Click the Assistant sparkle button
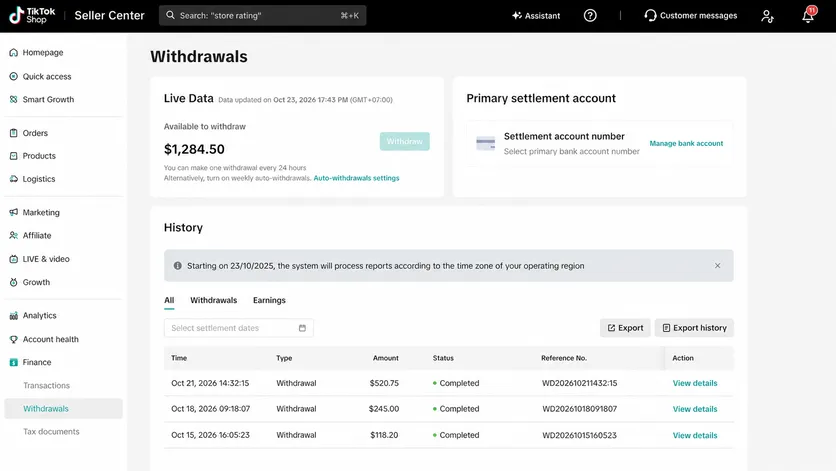 pyautogui.click(x=536, y=15)
